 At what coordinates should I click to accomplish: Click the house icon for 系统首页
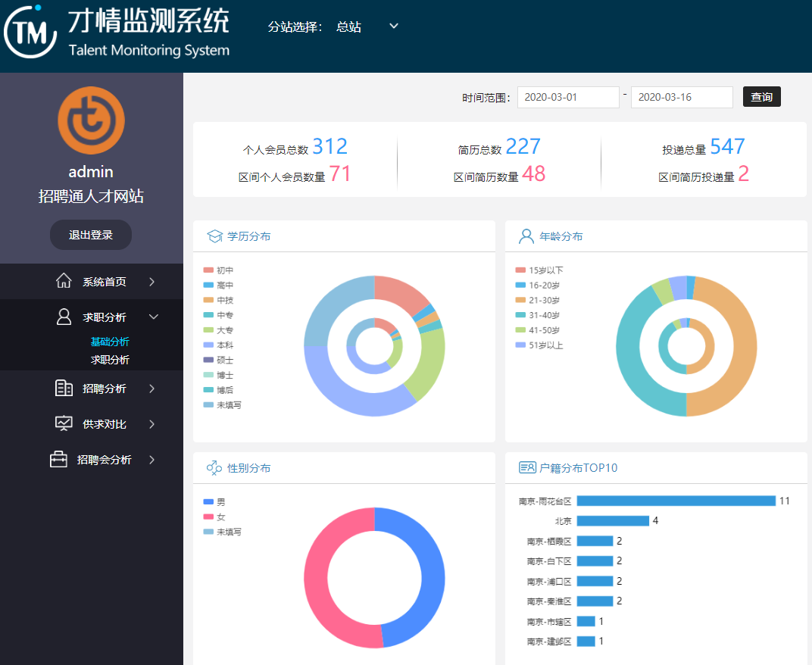point(64,281)
